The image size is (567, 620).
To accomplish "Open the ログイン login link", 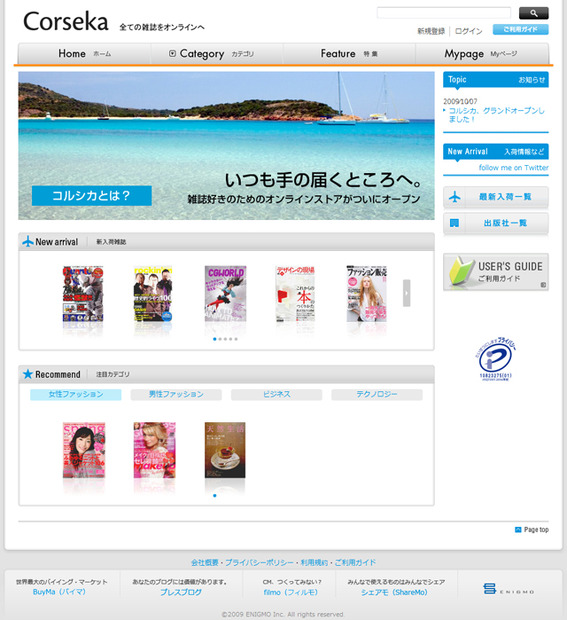I will click(469, 31).
